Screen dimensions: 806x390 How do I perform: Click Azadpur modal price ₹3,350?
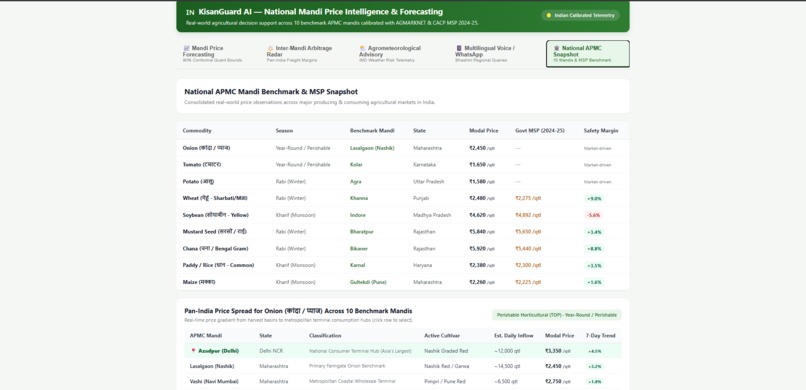point(558,351)
